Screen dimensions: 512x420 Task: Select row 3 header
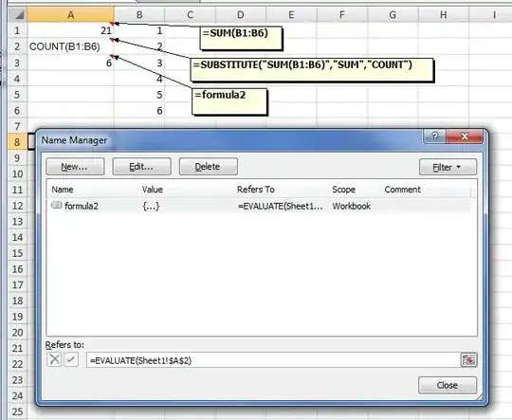17,63
